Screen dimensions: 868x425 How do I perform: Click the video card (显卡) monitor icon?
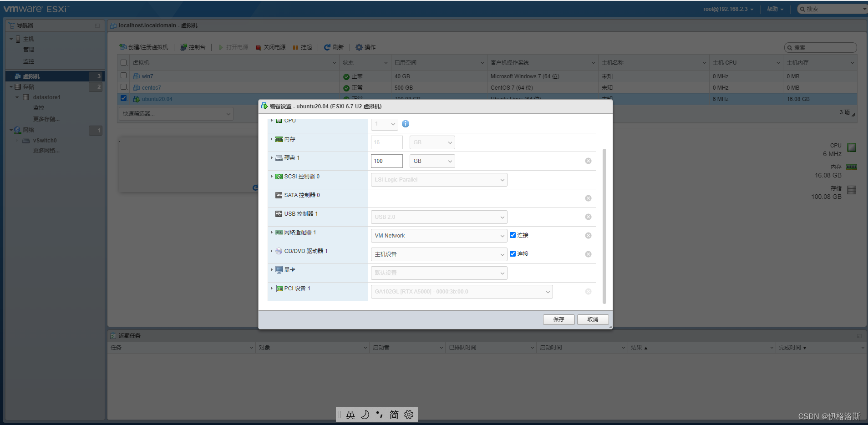(x=279, y=270)
